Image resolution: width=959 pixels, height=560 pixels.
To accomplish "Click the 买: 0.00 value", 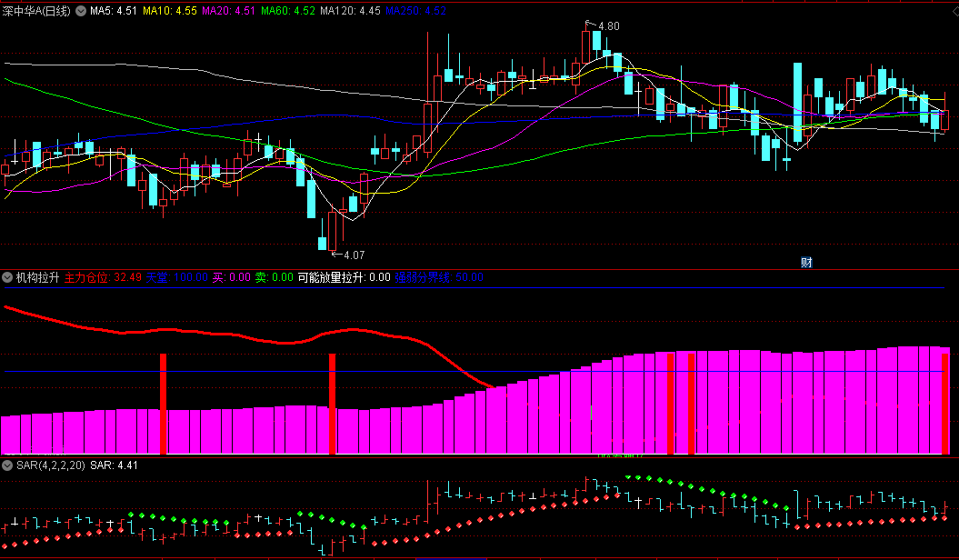I will (x=232, y=277).
